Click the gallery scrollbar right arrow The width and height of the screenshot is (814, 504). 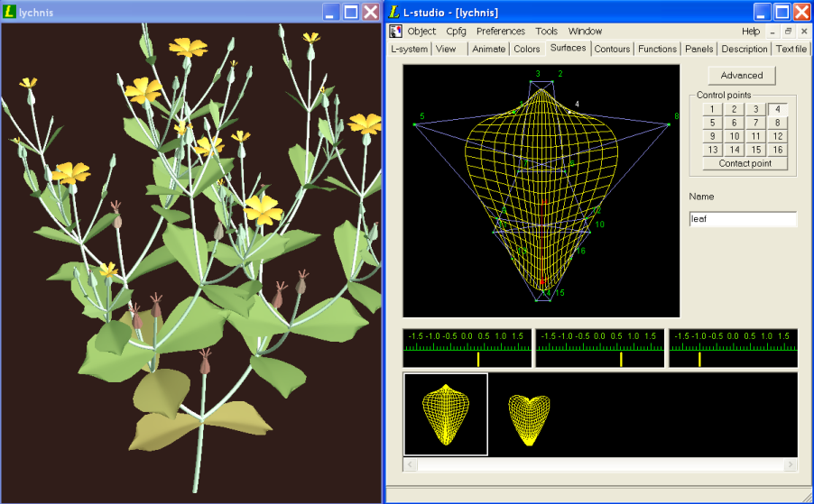point(791,464)
